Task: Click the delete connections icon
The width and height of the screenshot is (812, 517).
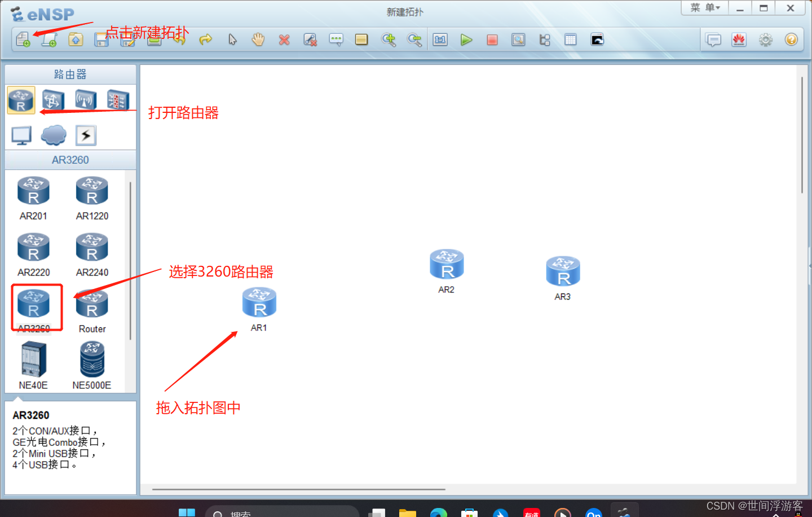Action: [310, 40]
